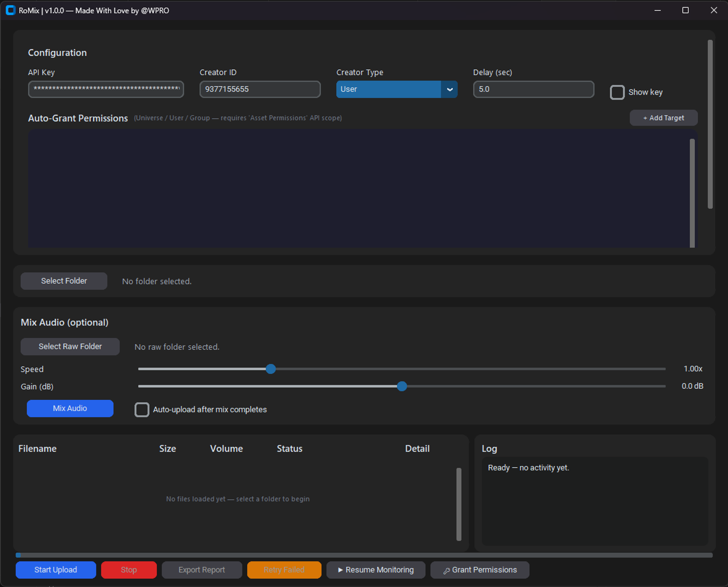Viewport: 728px width, 587px height.
Task: Enable Auto-upload after mix completes checkbox
Action: pos(142,410)
